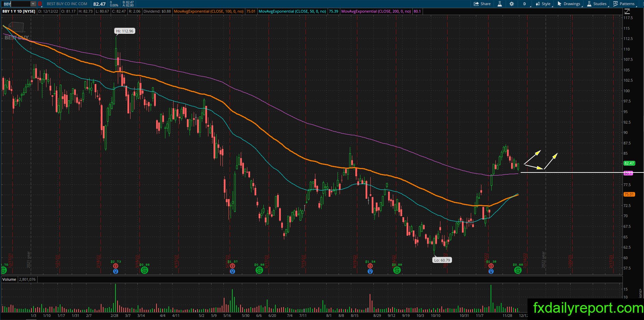Viewport: 644px width, 320px height.
Task: Open the beaker icon beside Share
Action: tap(499, 4)
